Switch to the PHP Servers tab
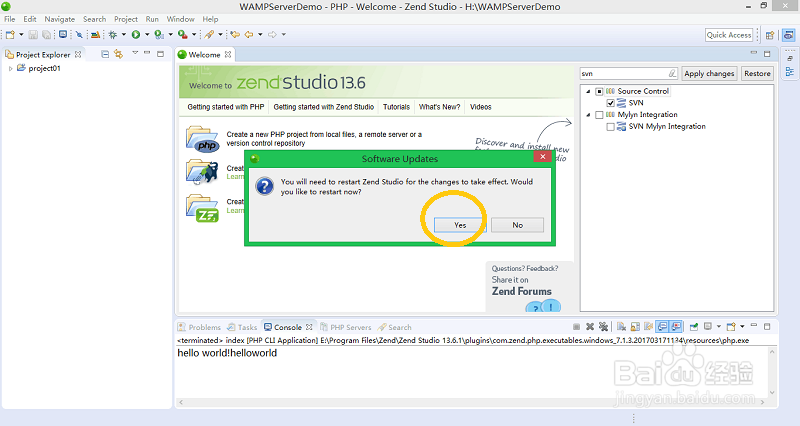The width and height of the screenshot is (800, 426). (345, 327)
